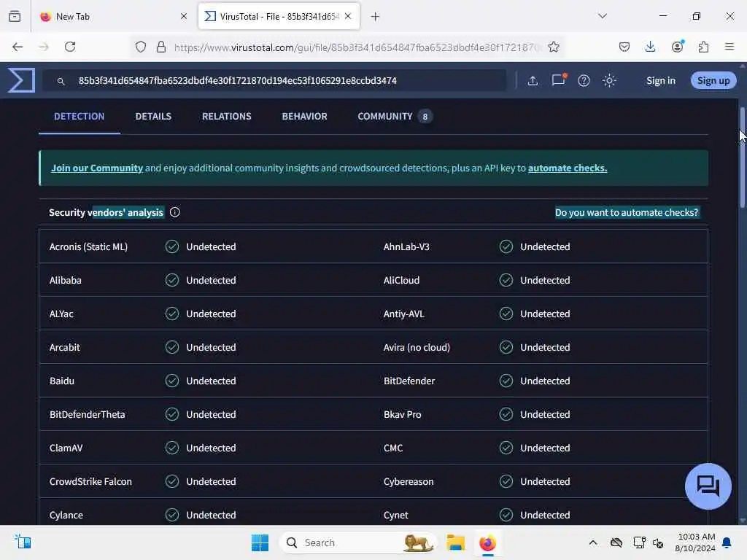Open the notifications chat icon in header
This screenshot has height=560, width=747.
point(558,80)
